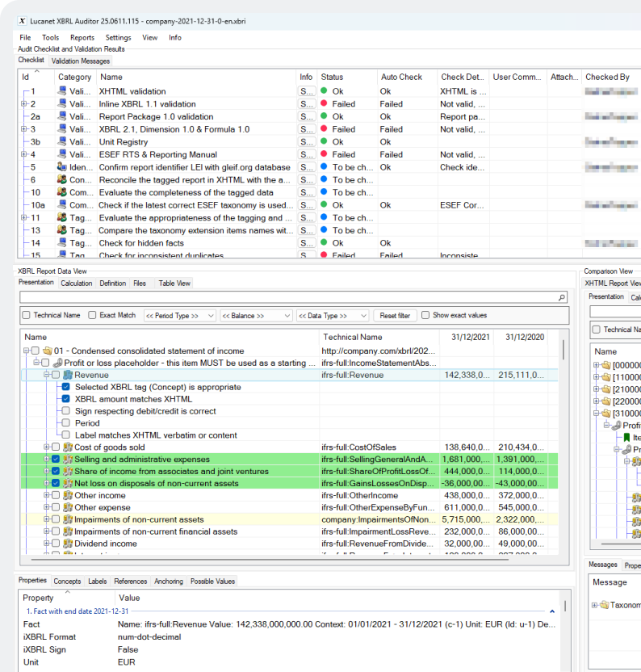The width and height of the screenshot is (641, 672).
Task: Open the Reports menu
Action: (82, 37)
